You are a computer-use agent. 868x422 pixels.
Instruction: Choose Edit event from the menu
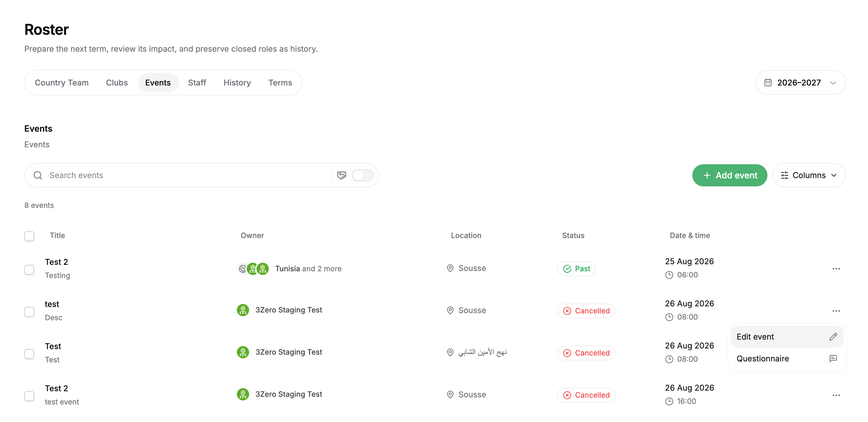(x=786, y=337)
